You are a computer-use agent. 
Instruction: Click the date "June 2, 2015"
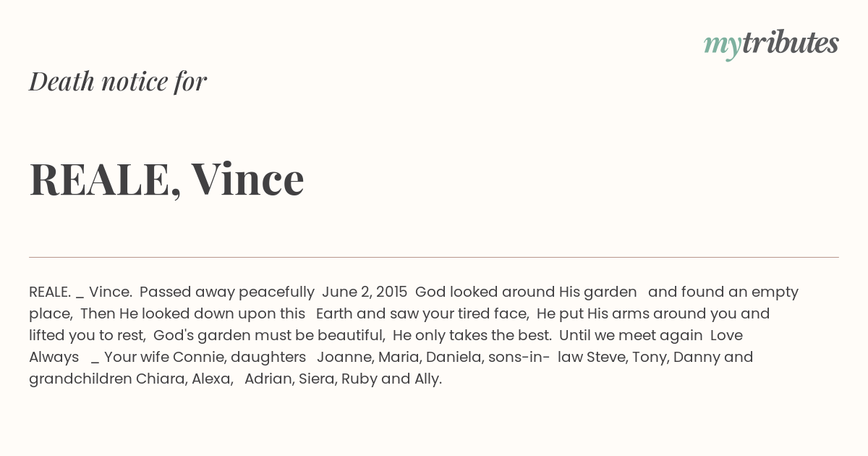tap(365, 292)
